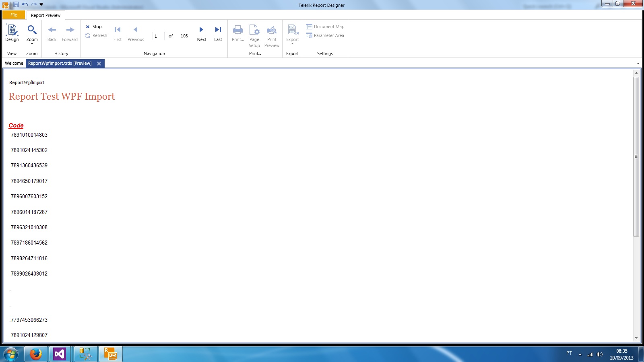Select code 7896014187287
This screenshot has height=362, width=644.
pos(29,212)
